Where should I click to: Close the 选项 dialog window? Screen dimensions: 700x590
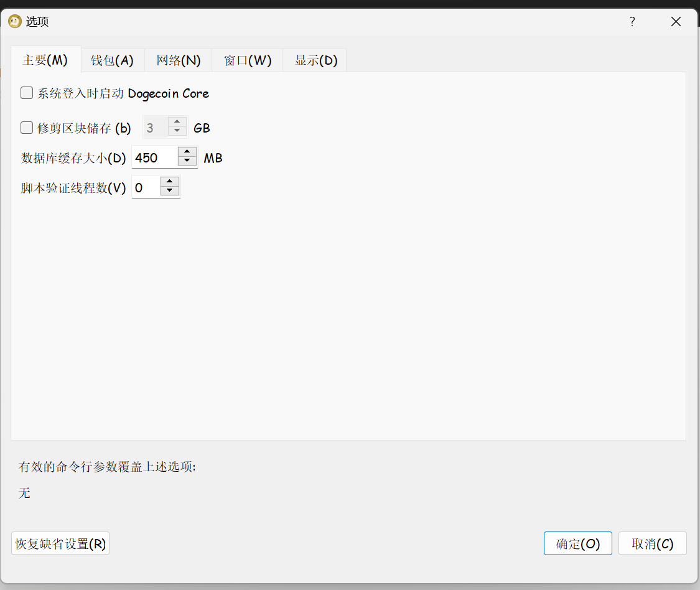point(676,22)
